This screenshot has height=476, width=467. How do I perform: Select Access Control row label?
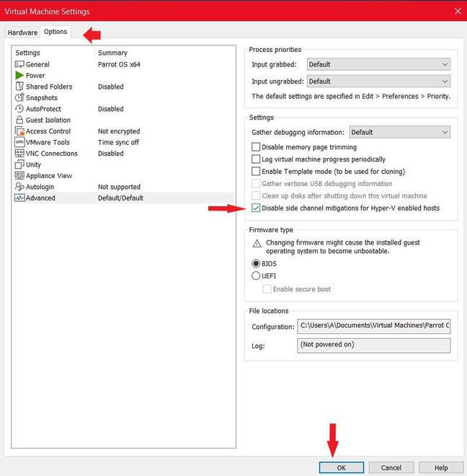click(48, 131)
